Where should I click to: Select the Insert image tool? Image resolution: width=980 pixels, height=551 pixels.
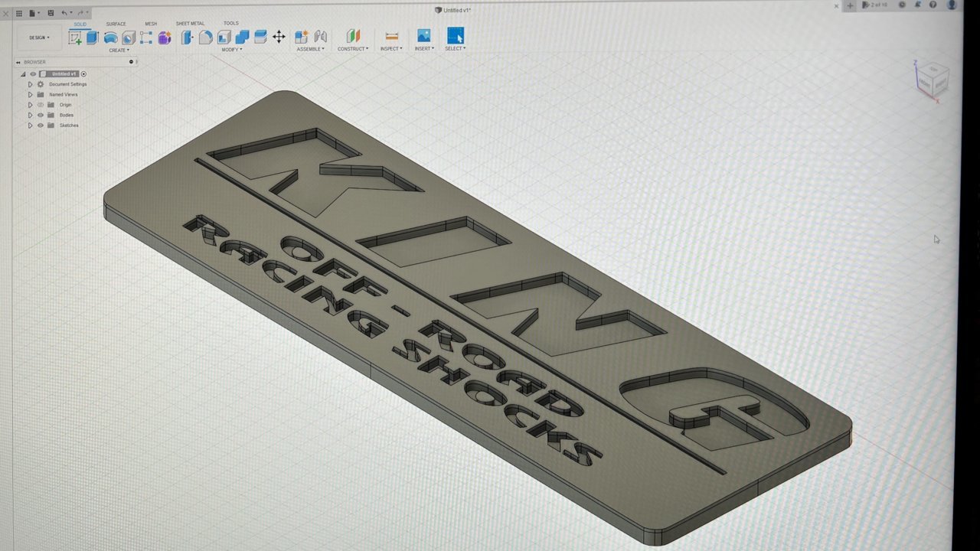[423, 35]
